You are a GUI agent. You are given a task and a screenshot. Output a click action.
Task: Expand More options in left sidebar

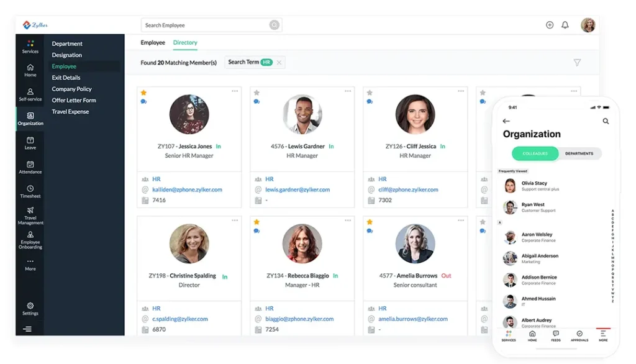[x=30, y=264]
